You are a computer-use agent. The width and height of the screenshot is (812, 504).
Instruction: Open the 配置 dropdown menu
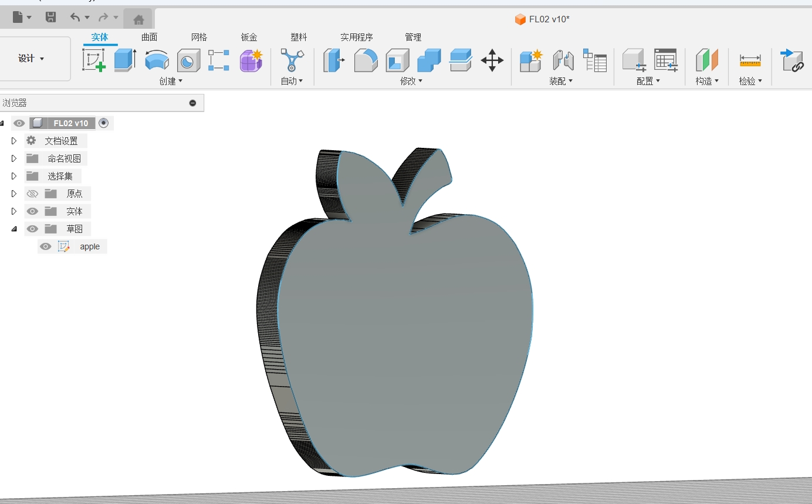click(x=648, y=81)
